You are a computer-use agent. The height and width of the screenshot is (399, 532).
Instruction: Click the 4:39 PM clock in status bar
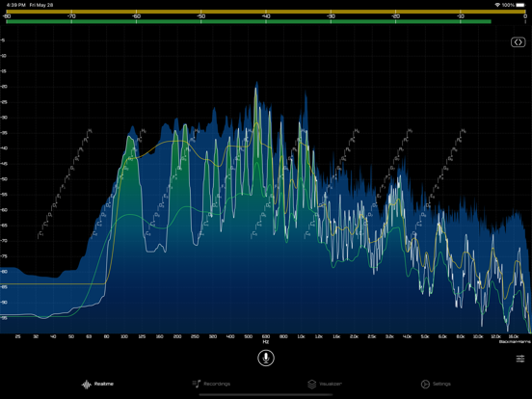16,5
